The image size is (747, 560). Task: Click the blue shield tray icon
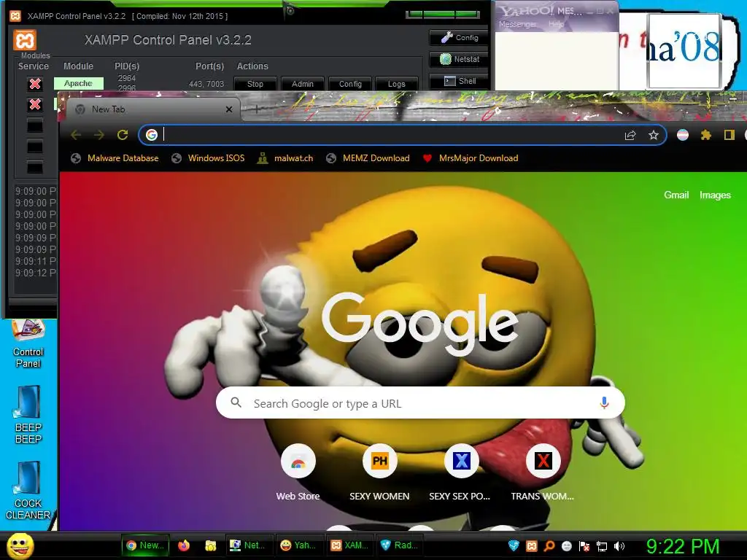514,545
